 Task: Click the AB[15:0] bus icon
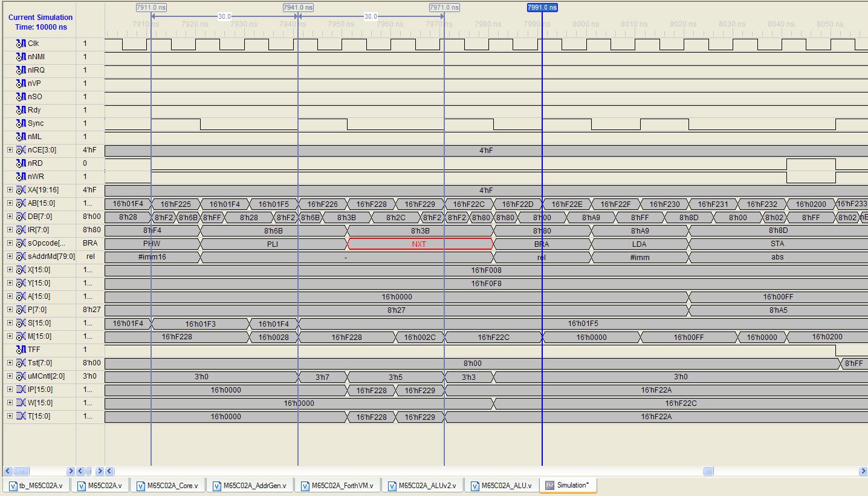click(21, 203)
